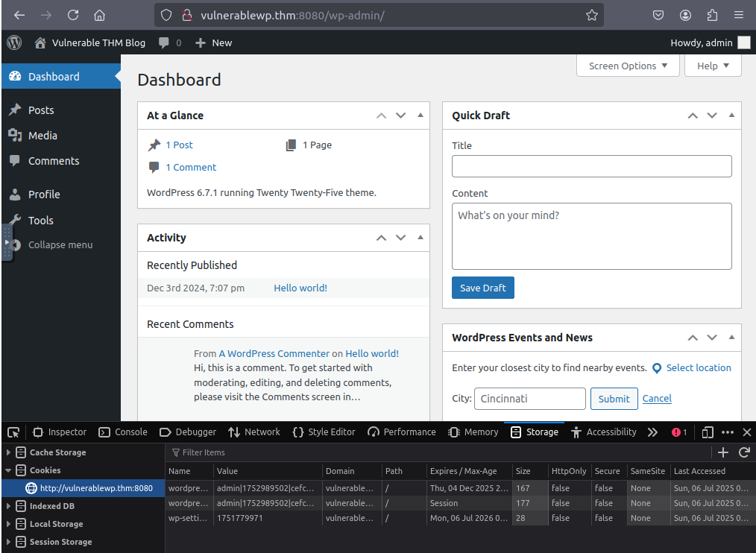This screenshot has width=756, height=553.
Task: Click the admin avatar next to Howdy
Action: [744, 42]
